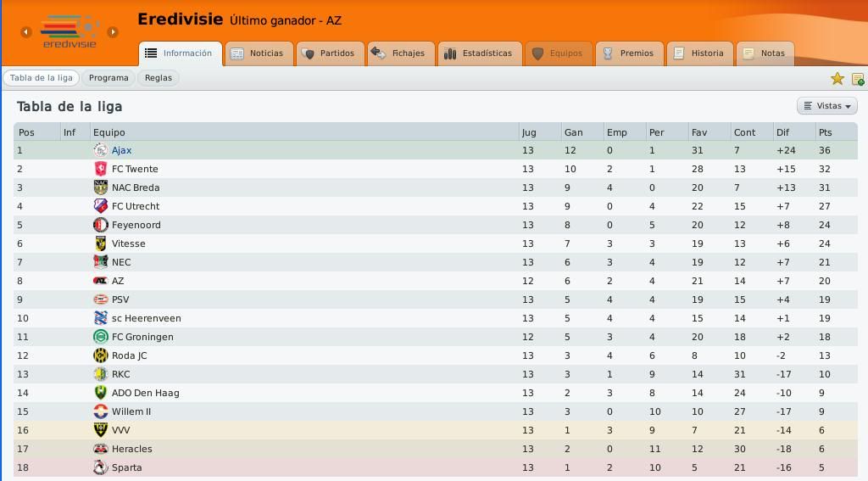Select the Programa sub-tab button
This screenshot has height=481, width=868.
(108, 78)
